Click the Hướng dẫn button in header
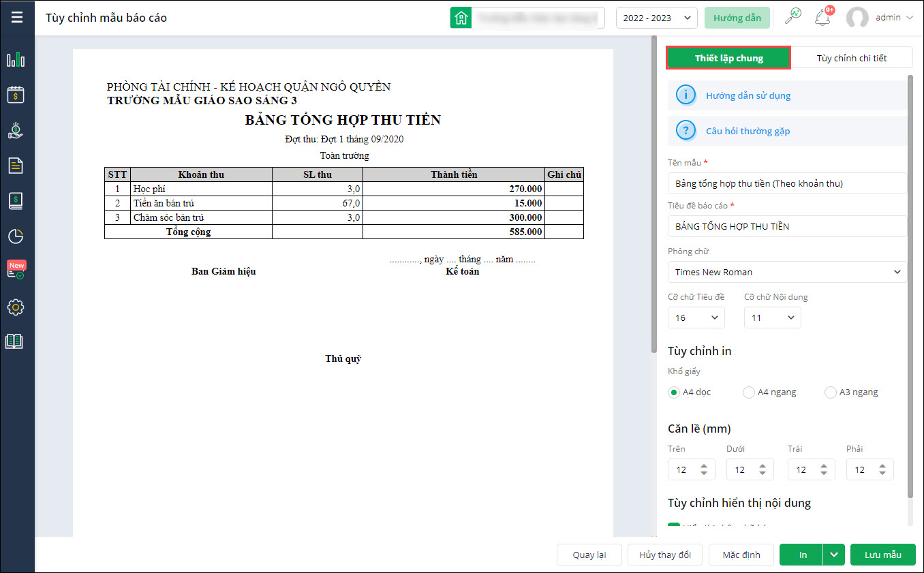This screenshot has width=924, height=573. 737,18
